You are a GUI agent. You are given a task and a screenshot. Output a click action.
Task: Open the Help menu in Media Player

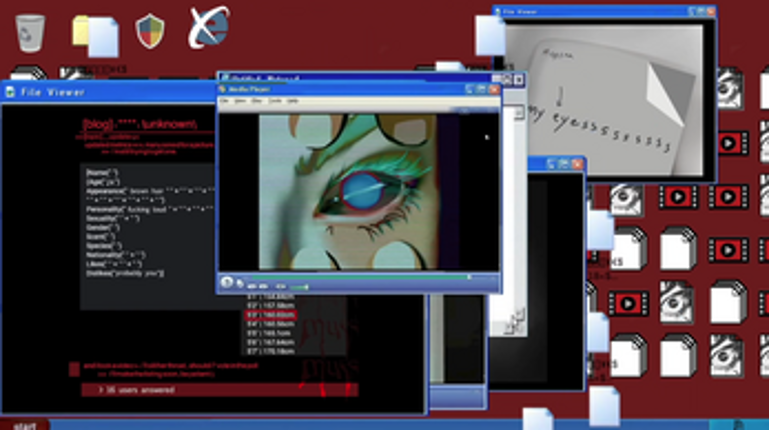pos(293,101)
